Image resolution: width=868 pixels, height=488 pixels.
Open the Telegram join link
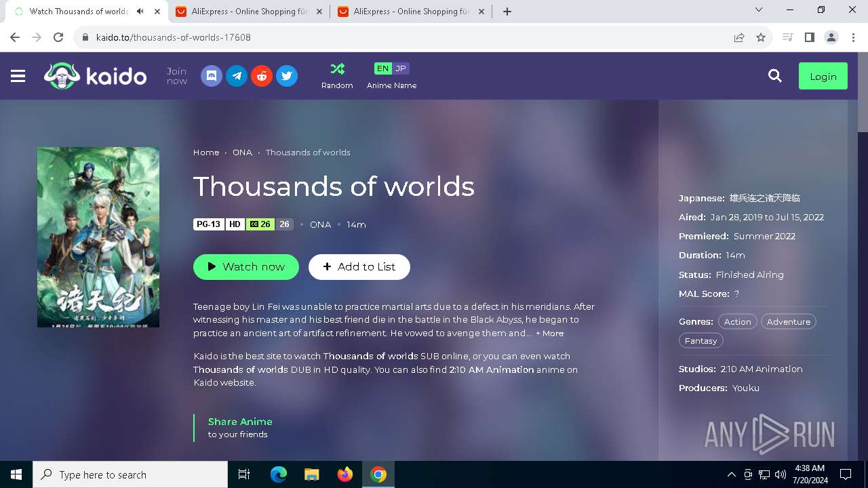[x=237, y=76]
